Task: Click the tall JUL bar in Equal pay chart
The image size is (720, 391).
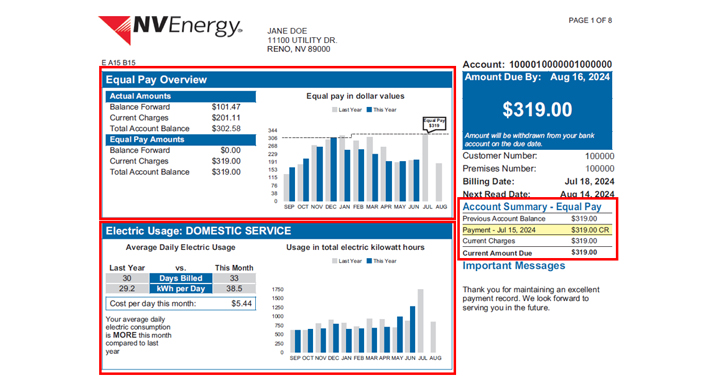Action: (425, 168)
